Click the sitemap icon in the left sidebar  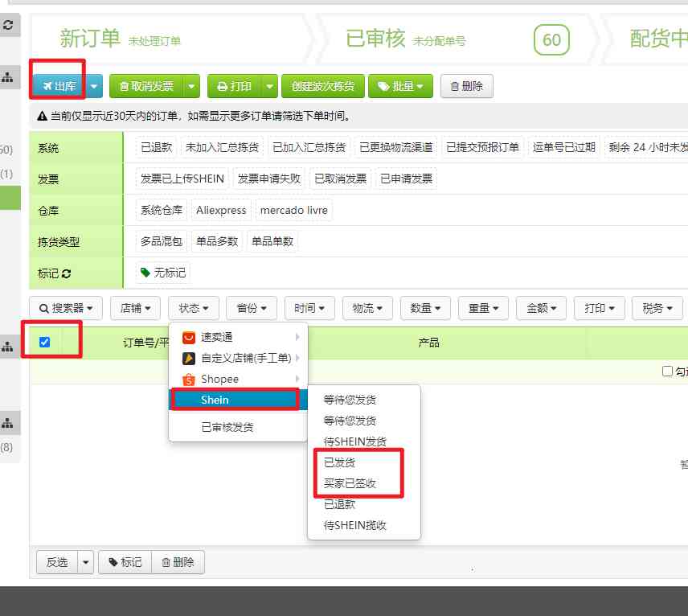7,76
